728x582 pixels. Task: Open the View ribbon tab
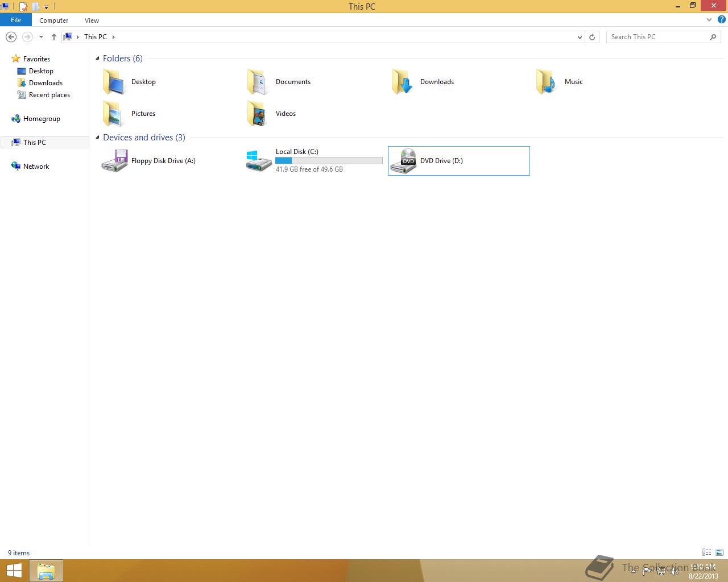point(92,20)
